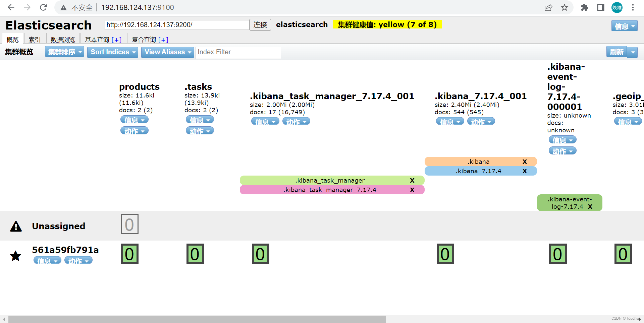Click the .kibana alias label
This screenshot has width=644, height=323.
479,161
